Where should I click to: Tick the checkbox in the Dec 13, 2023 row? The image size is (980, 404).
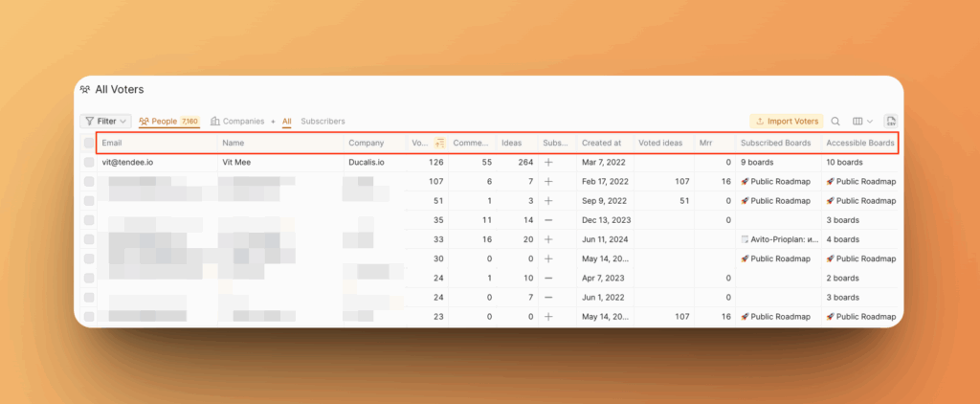(89, 220)
